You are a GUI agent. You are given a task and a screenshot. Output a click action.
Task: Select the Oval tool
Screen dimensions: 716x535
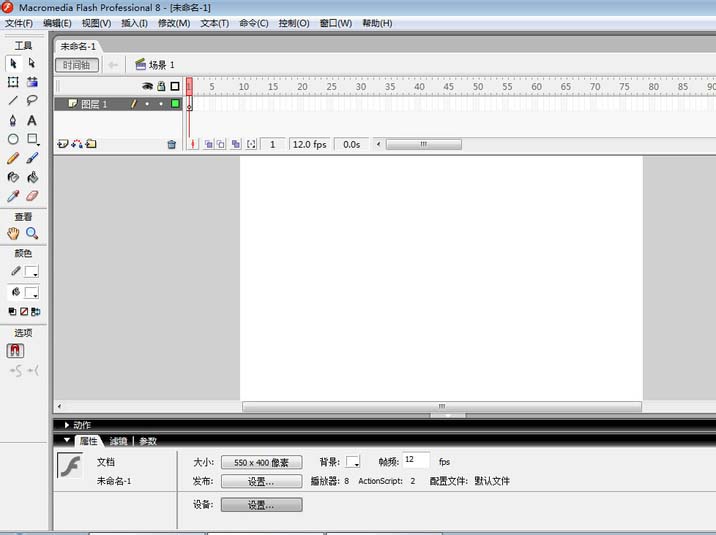point(13,139)
